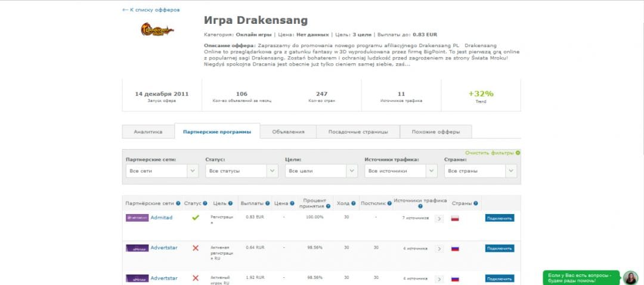Image resolution: width=644 pixels, height=285 pixels.
Task: Click the Игра Drakensang title heading
Action: (255, 20)
